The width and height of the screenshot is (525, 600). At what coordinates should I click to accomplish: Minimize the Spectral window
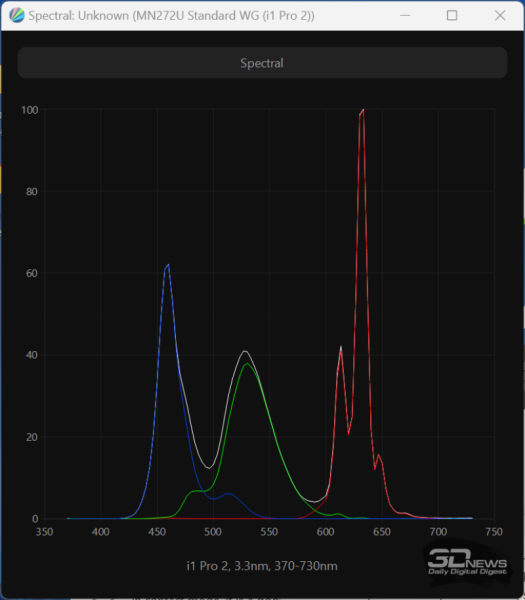click(x=405, y=16)
